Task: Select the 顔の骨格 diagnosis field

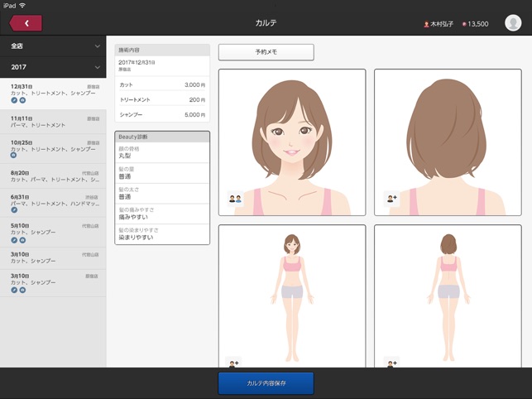Action: 162,152
